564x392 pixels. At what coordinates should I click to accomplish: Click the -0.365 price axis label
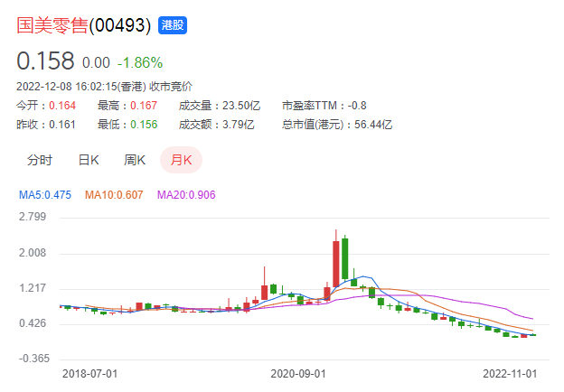point(33,359)
